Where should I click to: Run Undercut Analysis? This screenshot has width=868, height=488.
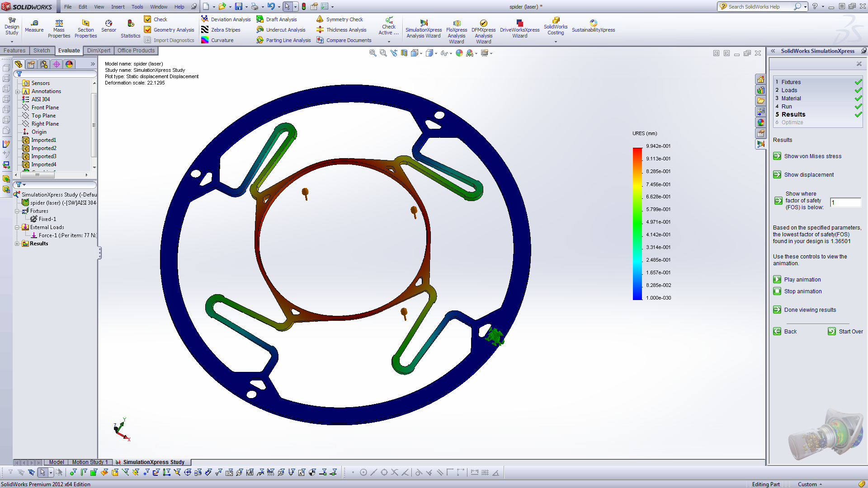click(281, 30)
